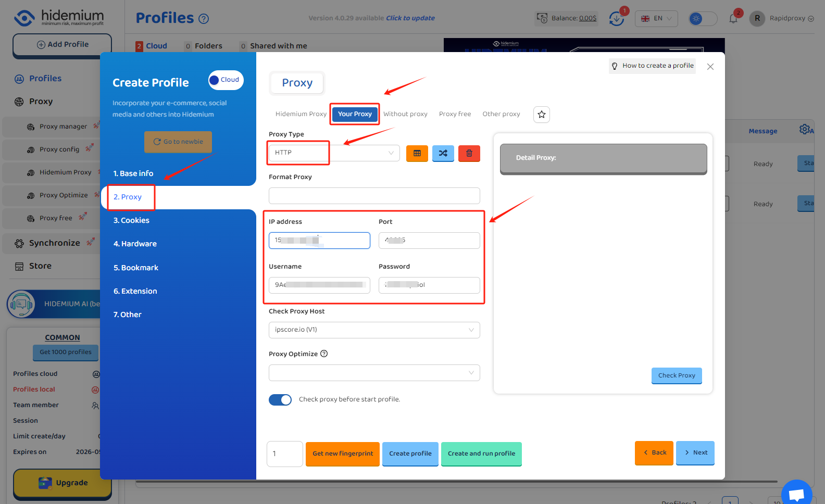Click the blue shuffle proxy icon
The image size is (825, 504).
(443, 153)
